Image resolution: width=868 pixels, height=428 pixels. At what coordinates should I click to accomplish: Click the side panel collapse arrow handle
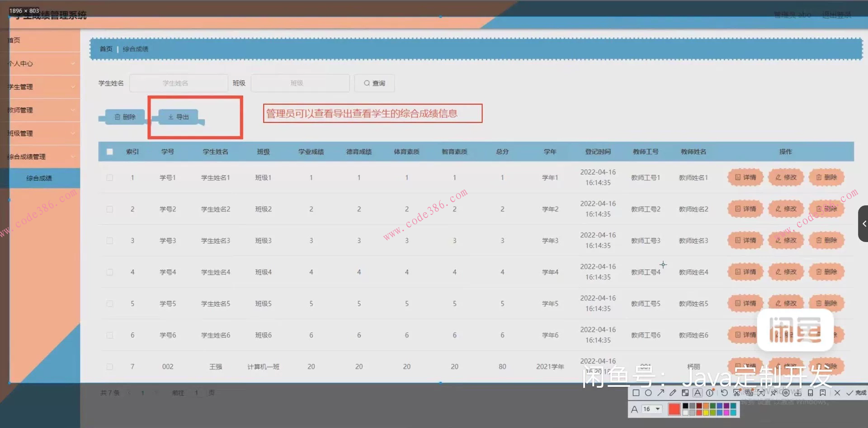click(x=863, y=224)
